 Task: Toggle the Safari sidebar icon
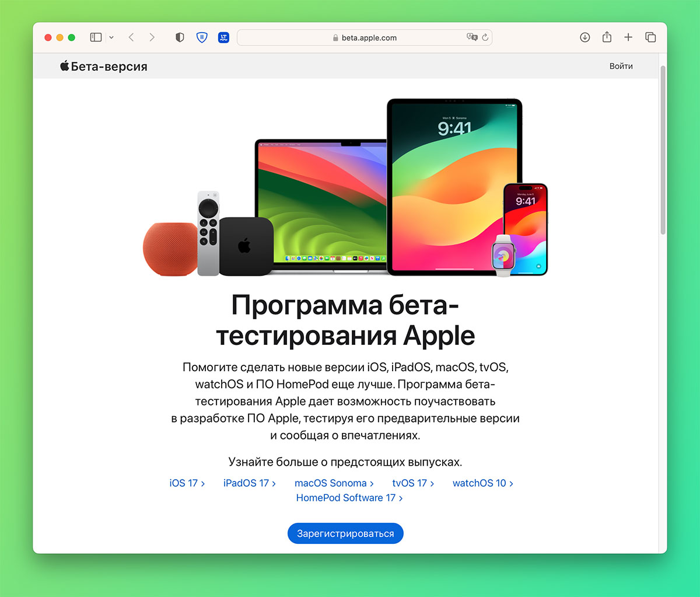[x=96, y=37]
